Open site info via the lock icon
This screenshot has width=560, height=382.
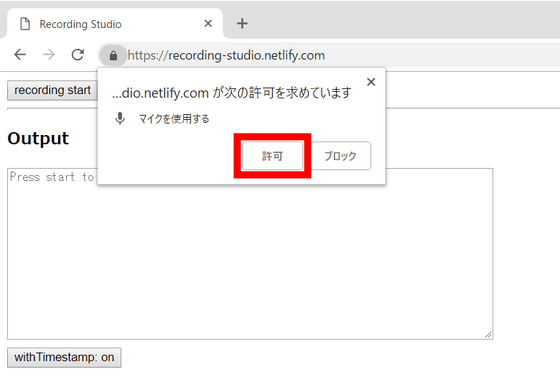coord(113,55)
